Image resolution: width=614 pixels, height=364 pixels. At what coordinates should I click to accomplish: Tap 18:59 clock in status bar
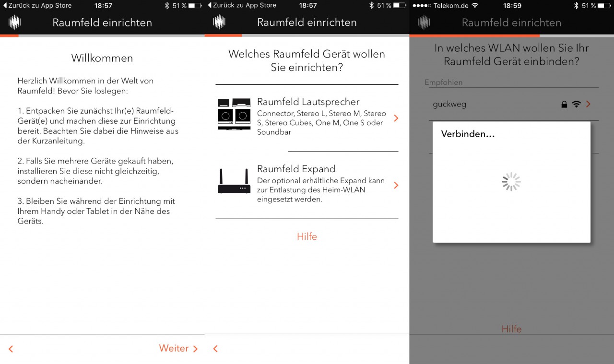point(512,5)
